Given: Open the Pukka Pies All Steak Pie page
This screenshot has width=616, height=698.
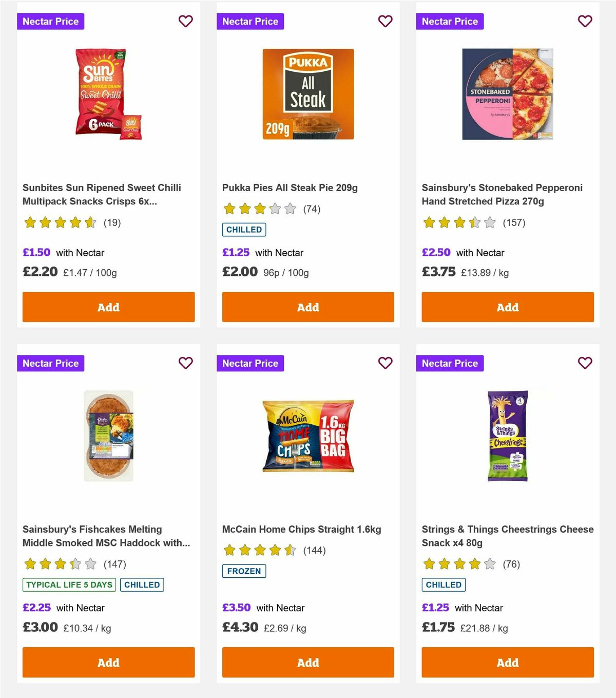Looking at the screenshot, I should pos(290,187).
